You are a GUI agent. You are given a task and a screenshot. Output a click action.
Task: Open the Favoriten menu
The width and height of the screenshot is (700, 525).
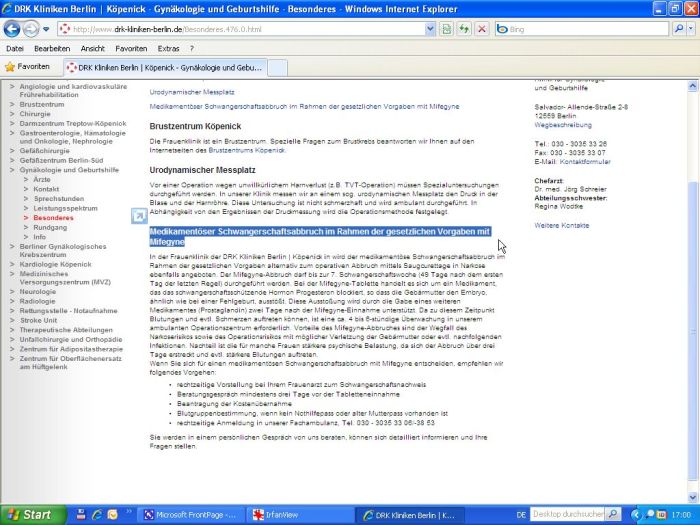click(131, 49)
